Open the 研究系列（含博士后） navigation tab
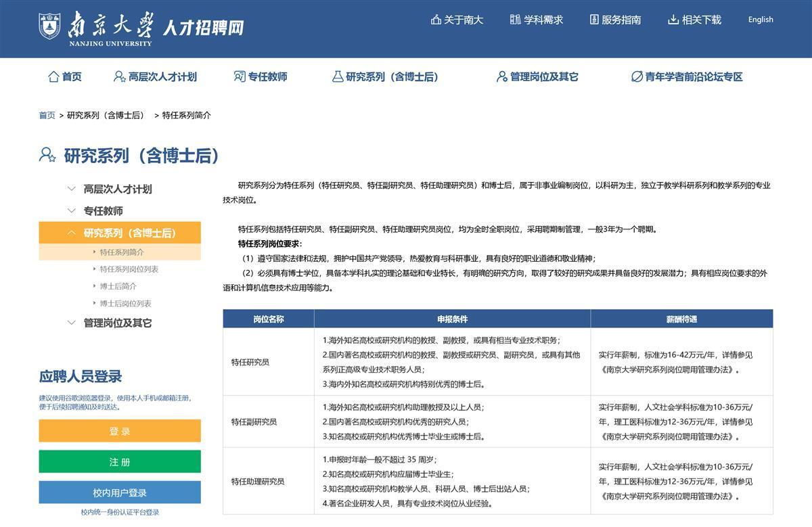 (x=392, y=76)
